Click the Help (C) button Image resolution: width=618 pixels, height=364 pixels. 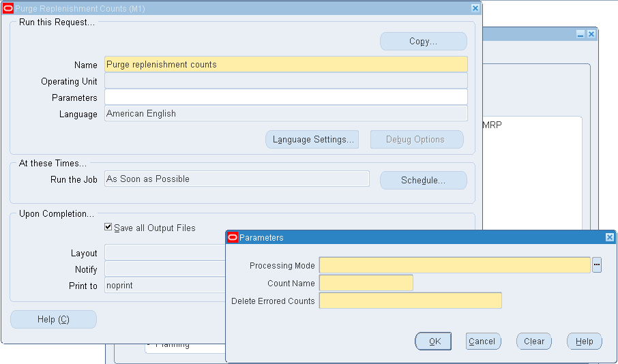click(x=53, y=319)
